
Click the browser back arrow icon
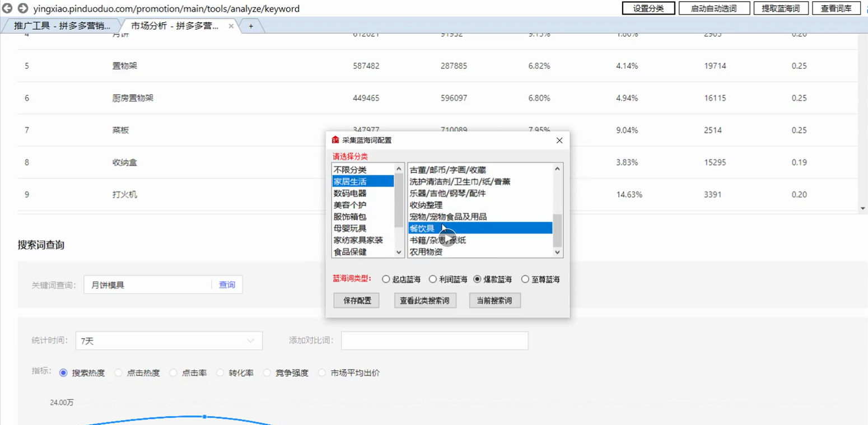pos(8,8)
